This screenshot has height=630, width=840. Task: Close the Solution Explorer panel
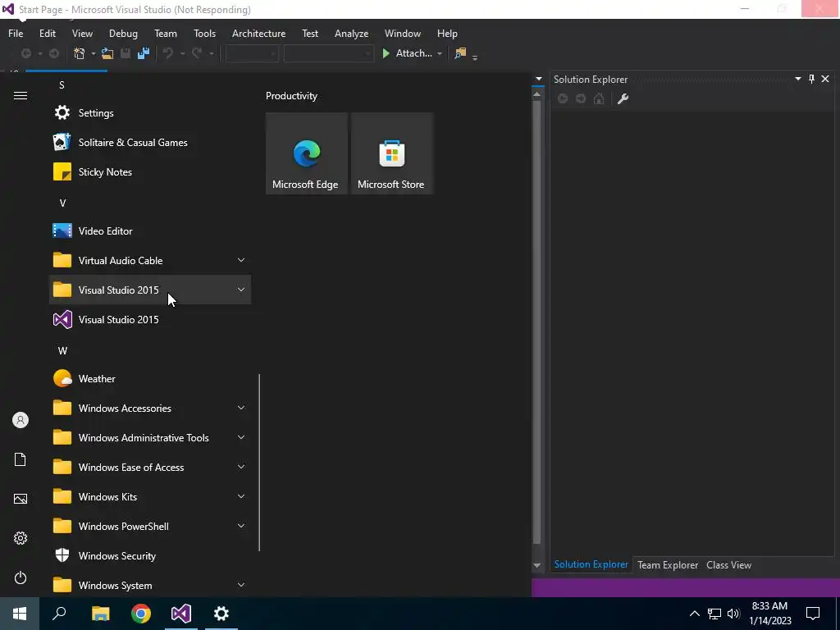(x=825, y=79)
